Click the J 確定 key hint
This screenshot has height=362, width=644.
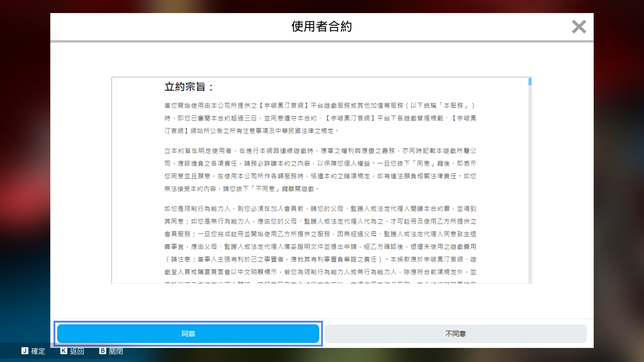pos(33,351)
